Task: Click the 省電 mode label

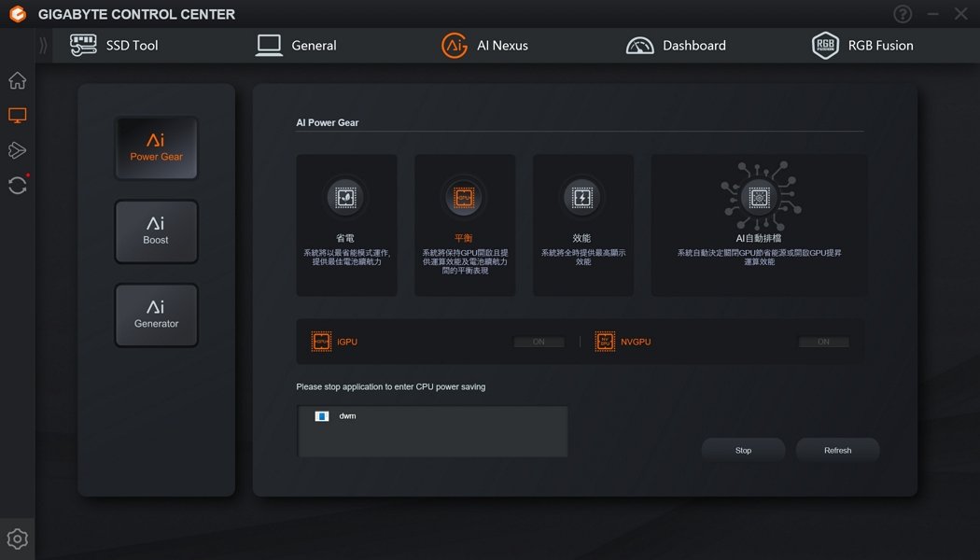Action: 345,238
